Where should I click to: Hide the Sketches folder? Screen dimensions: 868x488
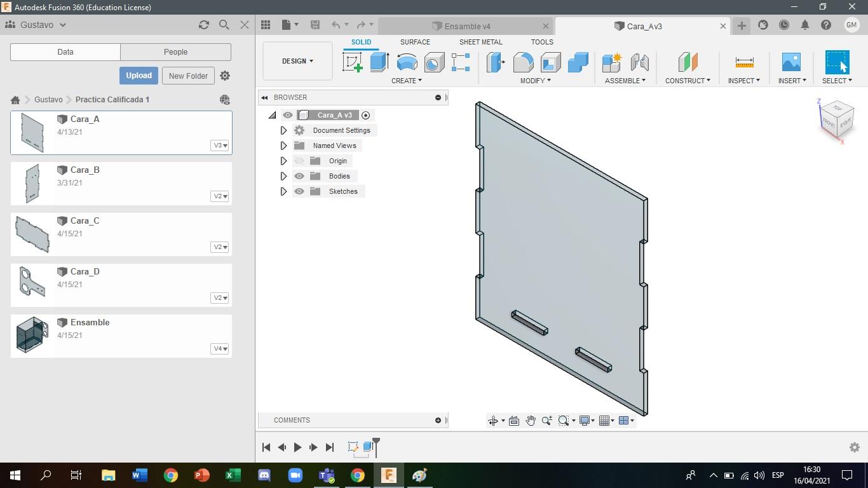click(299, 191)
